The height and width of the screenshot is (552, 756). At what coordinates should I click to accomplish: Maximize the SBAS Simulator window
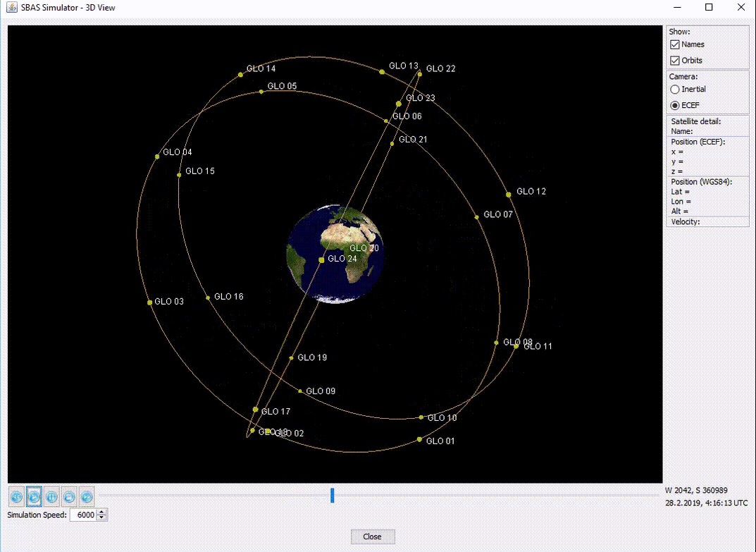pos(709,8)
